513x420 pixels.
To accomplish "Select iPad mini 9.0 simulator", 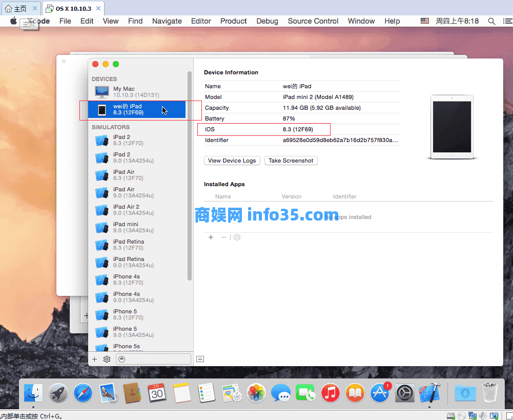I will click(x=137, y=227).
